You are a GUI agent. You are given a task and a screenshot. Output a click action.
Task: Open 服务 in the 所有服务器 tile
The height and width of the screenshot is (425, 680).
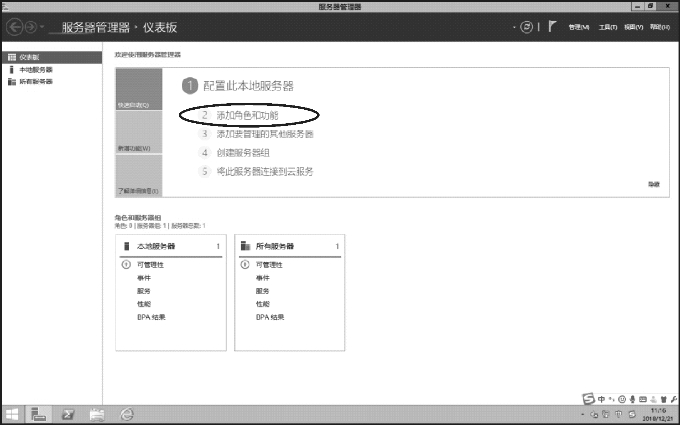[263, 291]
